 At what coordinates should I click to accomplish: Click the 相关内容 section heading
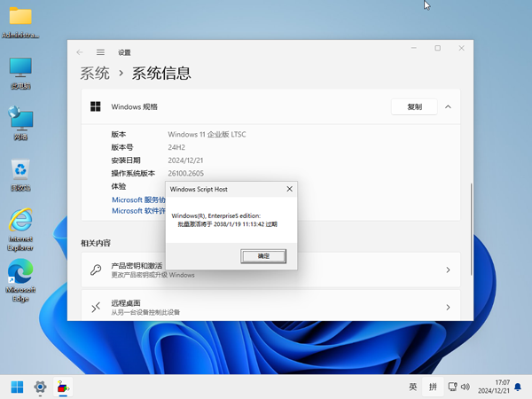(96, 243)
